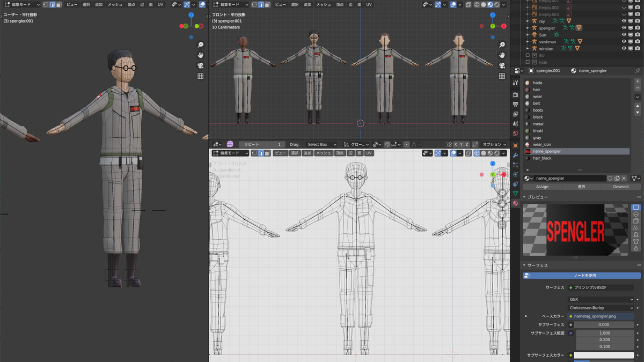The height and width of the screenshot is (362, 644).
Task: Unlink material name_spengler with X icon
Action: tap(624, 178)
